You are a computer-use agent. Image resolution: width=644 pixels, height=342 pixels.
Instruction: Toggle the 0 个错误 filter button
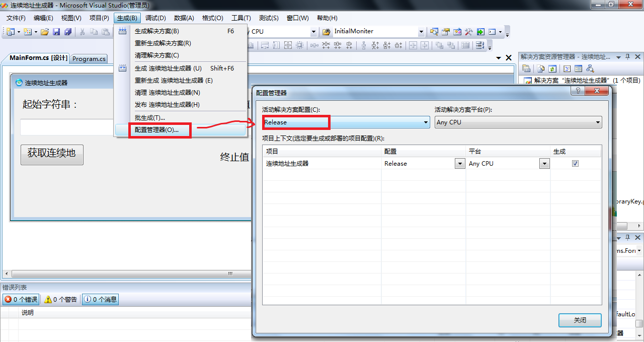(x=21, y=299)
